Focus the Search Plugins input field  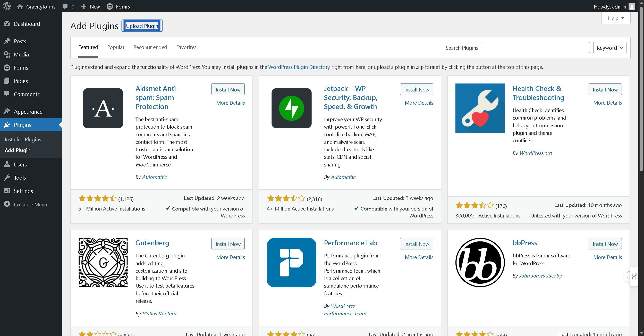536,48
